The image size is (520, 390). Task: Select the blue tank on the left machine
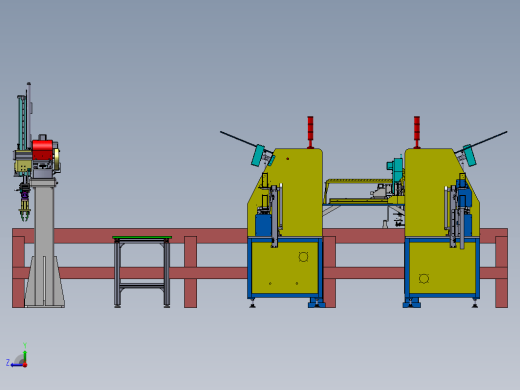pyautogui.click(x=263, y=225)
